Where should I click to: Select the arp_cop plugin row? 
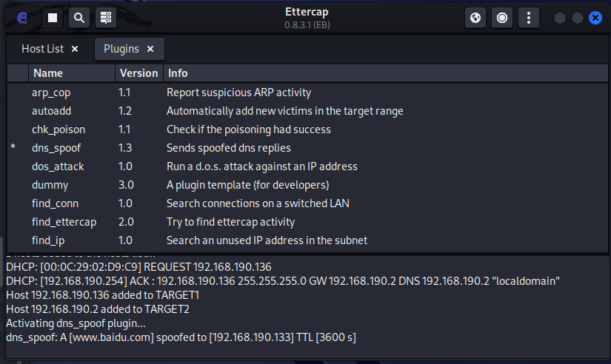point(51,92)
